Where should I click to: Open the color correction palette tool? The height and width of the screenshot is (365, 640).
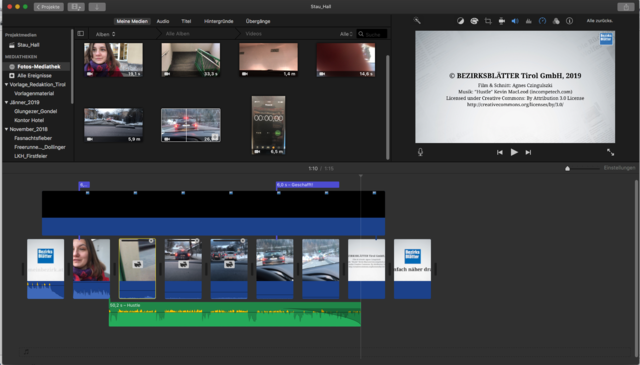click(x=474, y=21)
